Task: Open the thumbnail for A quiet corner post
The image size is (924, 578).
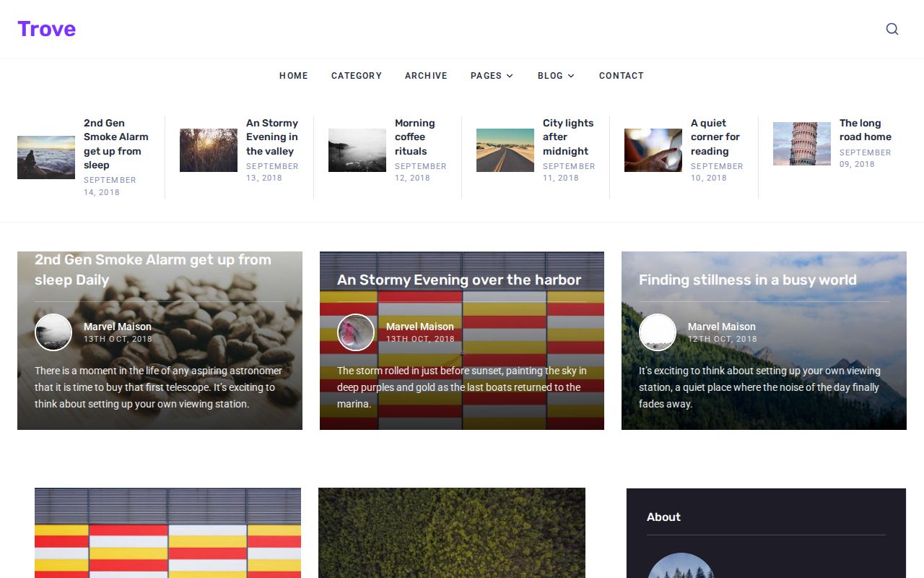Action: pos(653,150)
